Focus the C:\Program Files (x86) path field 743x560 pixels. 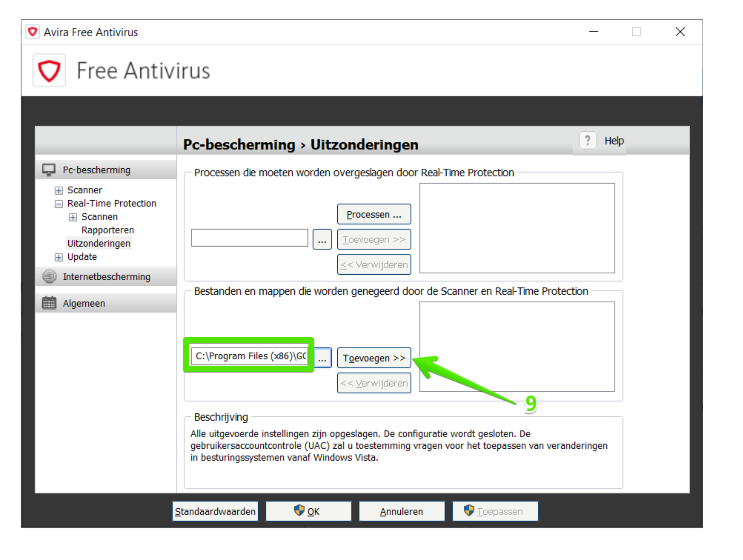tap(249, 356)
